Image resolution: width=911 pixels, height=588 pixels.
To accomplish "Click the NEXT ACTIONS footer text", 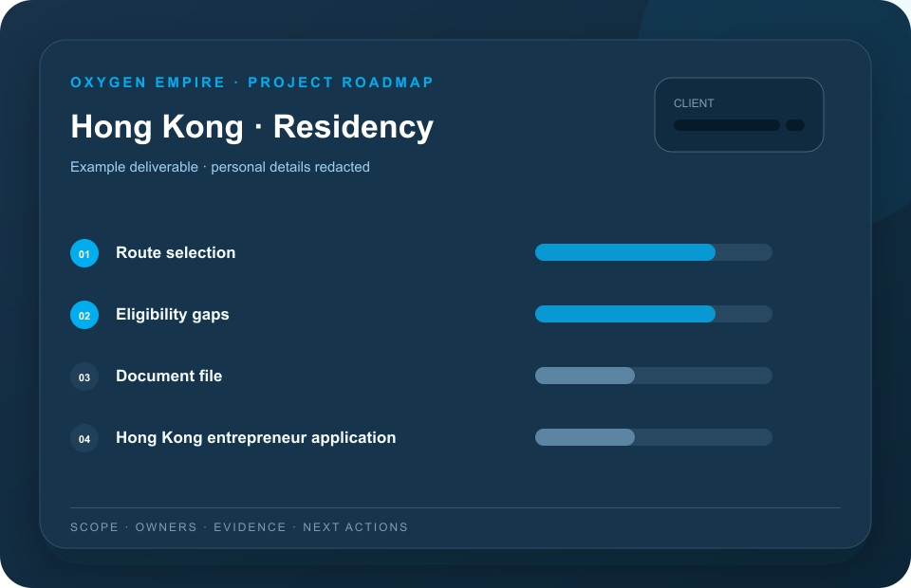I will coord(356,527).
